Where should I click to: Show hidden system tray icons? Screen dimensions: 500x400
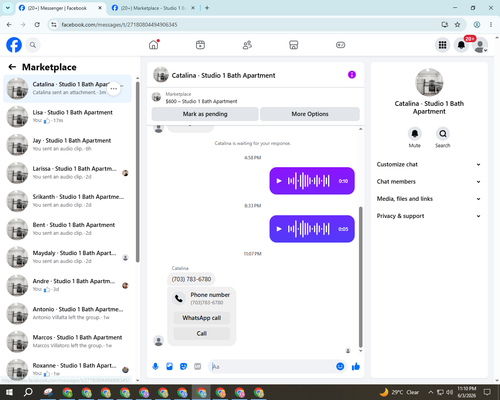(x=431, y=392)
